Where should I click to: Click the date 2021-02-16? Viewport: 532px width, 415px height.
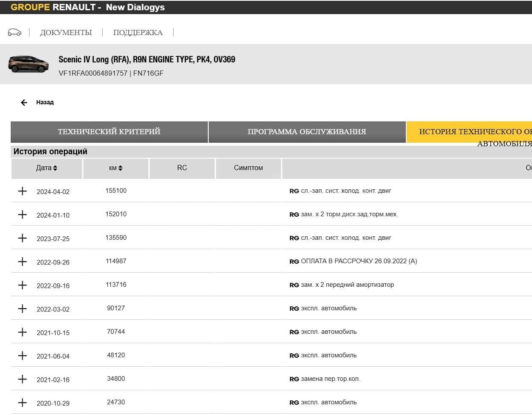(x=53, y=380)
